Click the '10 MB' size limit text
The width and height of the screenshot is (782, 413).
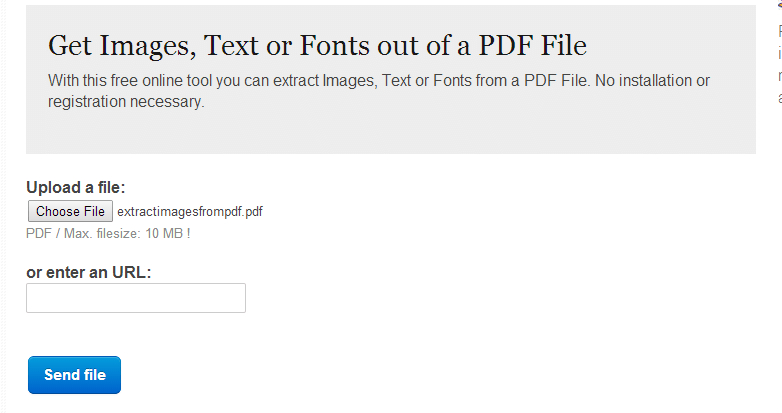point(164,233)
